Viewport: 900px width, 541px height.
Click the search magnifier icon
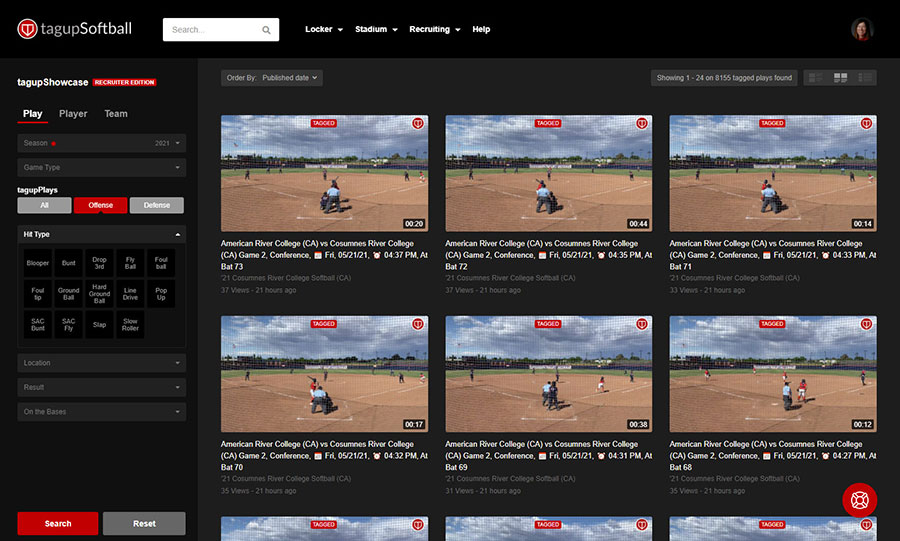[266, 30]
